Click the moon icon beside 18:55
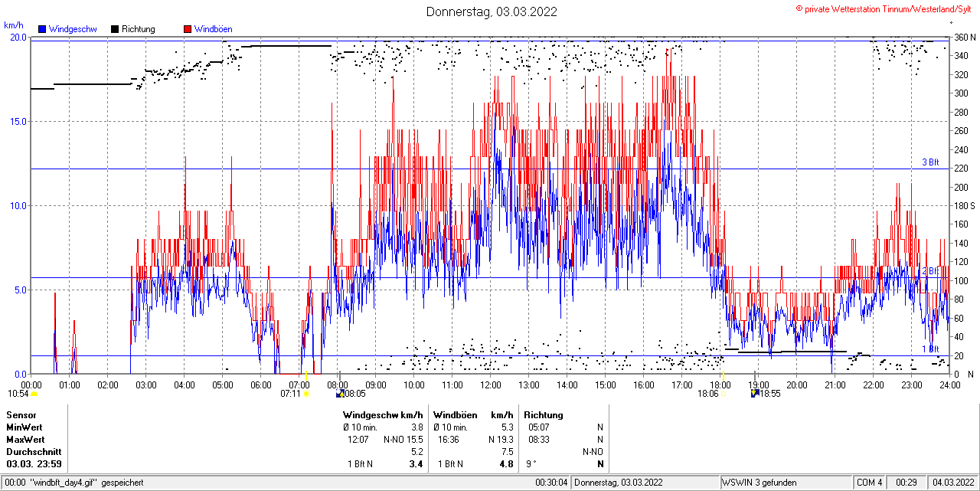980x491 pixels. point(755,394)
